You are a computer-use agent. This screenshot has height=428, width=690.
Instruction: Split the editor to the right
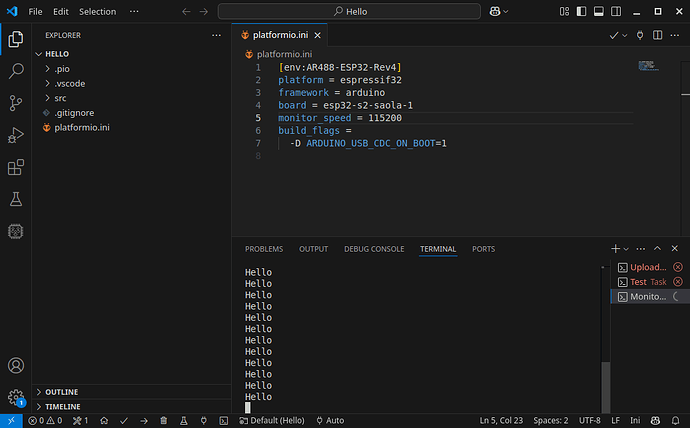(657, 35)
